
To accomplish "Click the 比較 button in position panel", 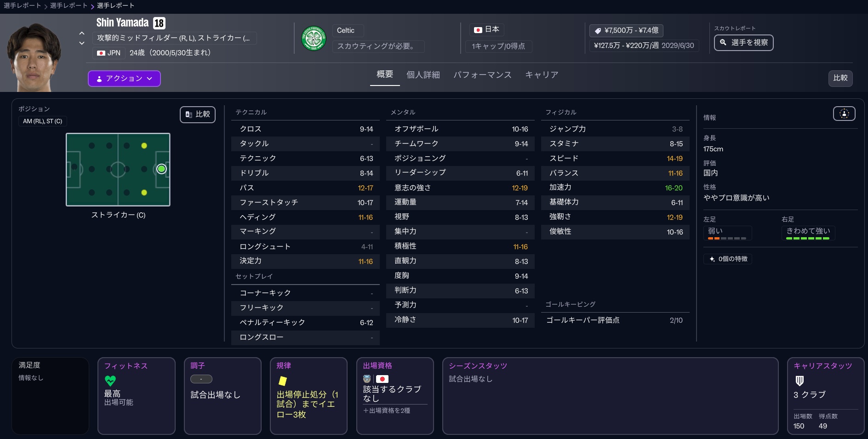I will (x=198, y=114).
